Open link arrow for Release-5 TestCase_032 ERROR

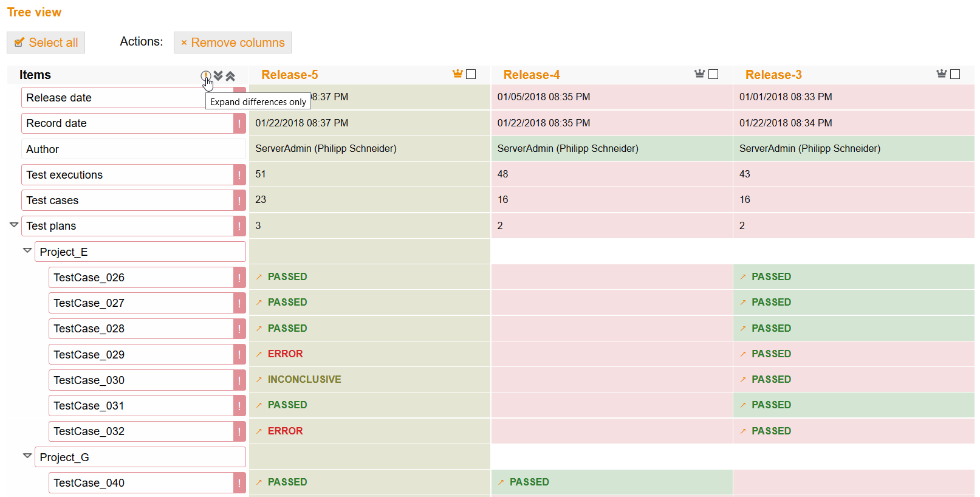[x=259, y=431]
